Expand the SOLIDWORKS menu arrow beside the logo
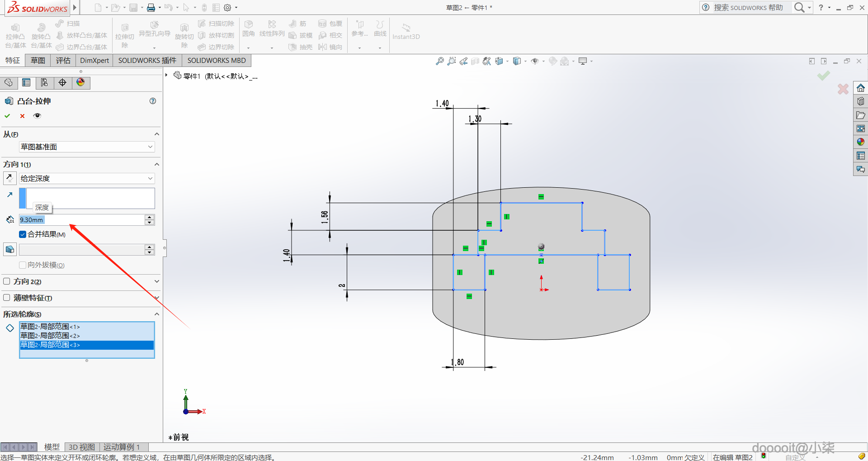 [x=75, y=8]
